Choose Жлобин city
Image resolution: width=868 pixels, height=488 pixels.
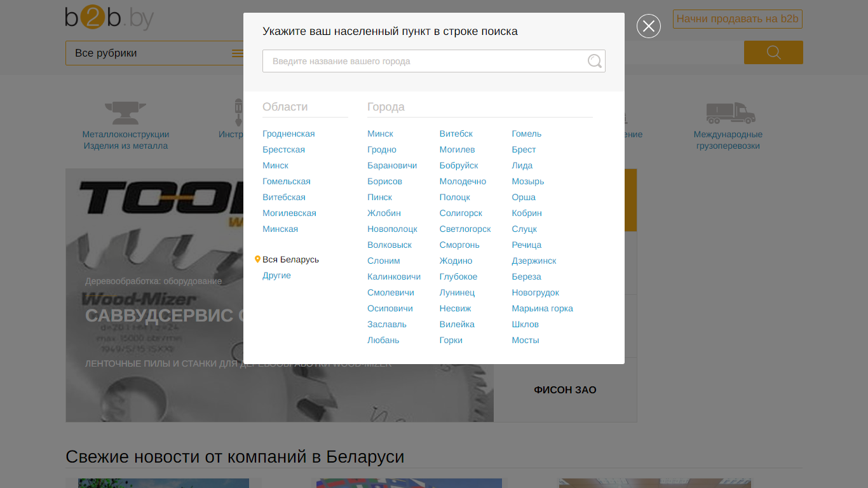pyautogui.click(x=384, y=213)
